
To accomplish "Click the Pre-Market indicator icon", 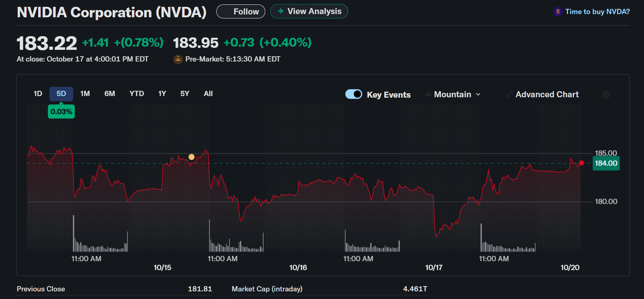I will [x=177, y=59].
